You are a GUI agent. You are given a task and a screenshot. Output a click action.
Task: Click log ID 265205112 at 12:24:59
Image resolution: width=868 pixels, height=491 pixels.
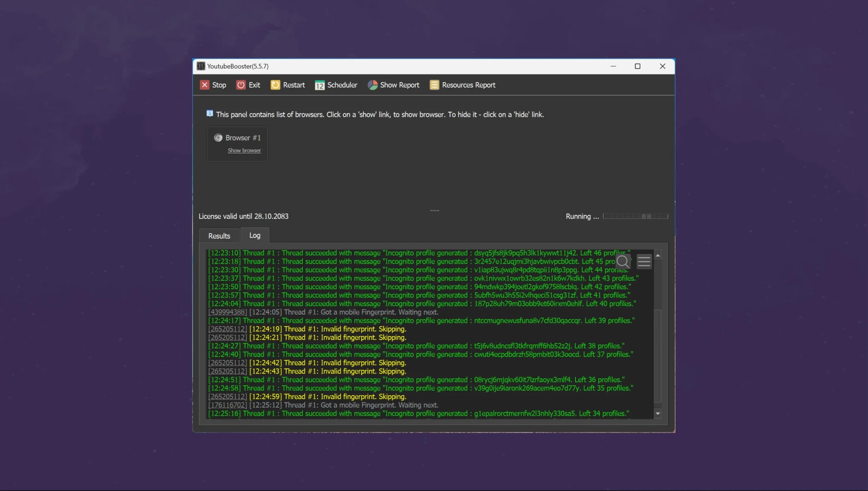point(228,396)
